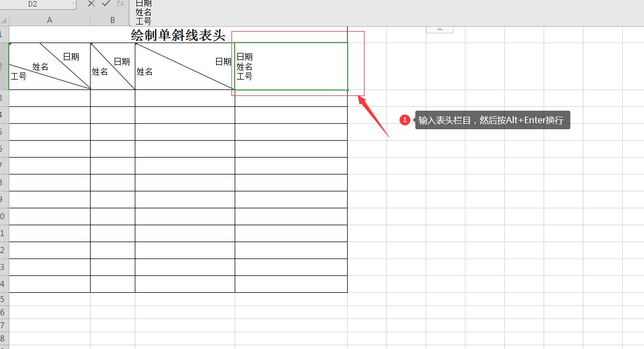Open Insert Function via the fx icon
This screenshot has height=349, width=644.
(120, 3)
